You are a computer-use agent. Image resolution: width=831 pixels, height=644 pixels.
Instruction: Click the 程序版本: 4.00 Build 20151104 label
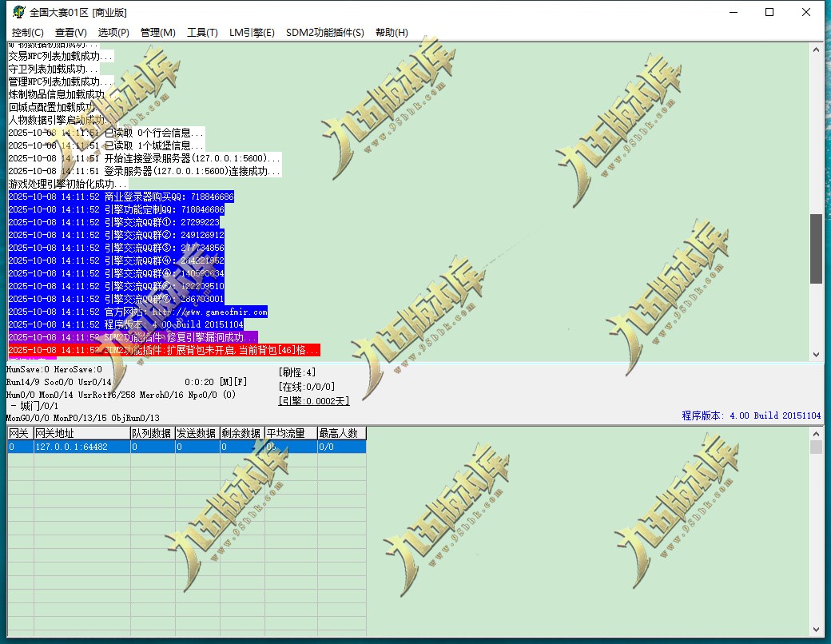(751, 415)
